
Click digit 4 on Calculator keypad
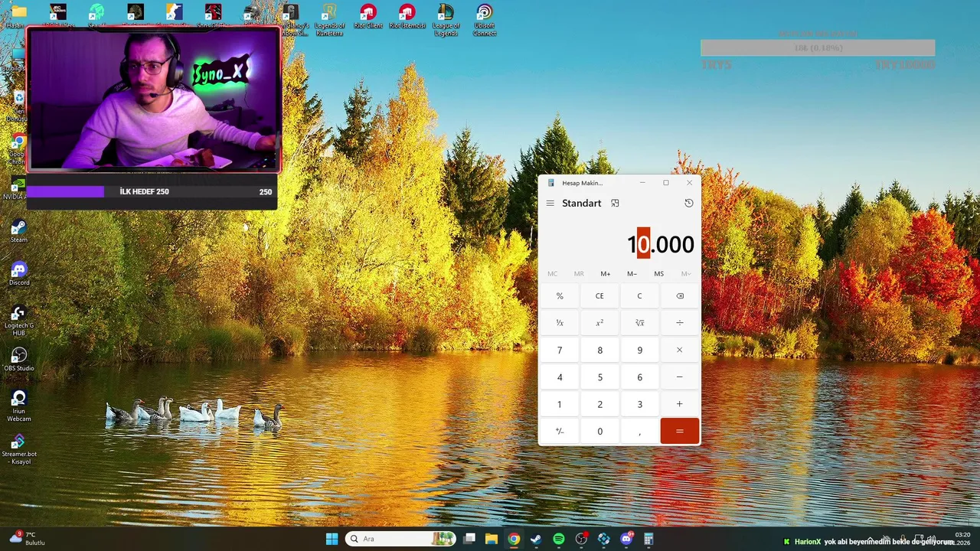click(560, 377)
